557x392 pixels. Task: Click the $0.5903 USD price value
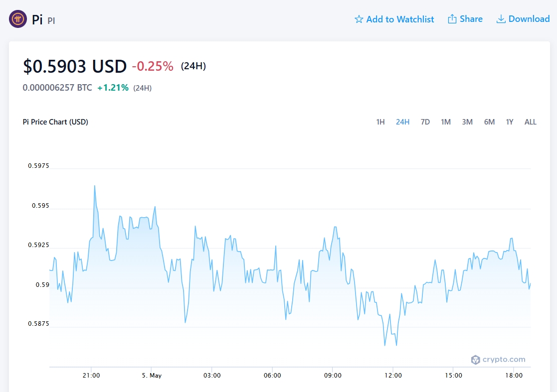point(75,66)
